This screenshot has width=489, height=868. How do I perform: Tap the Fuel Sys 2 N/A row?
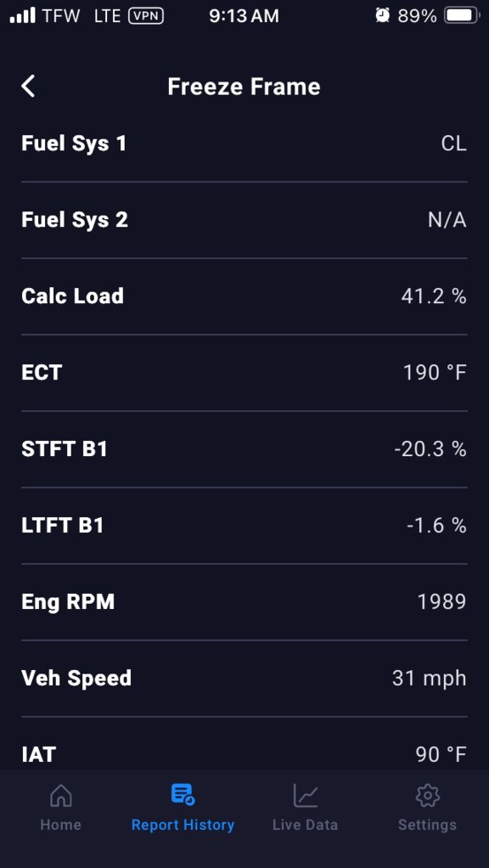click(x=244, y=220)
